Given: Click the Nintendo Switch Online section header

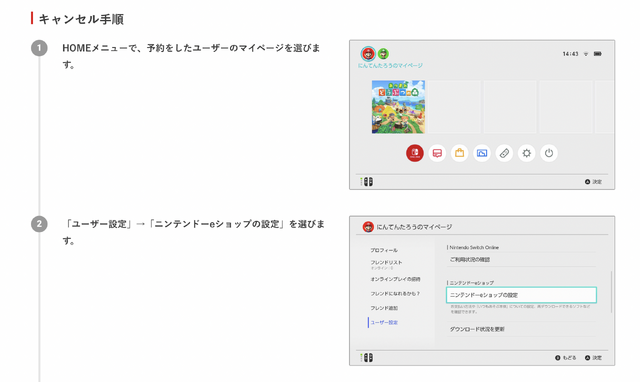Looking at the screenshot, I should click(473, 247).
